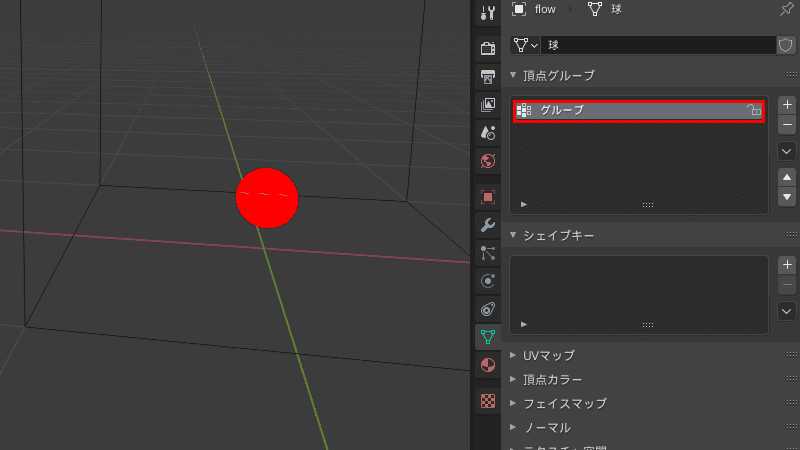
Task: Expand vertex group list filter options
Action: (524, 205)
